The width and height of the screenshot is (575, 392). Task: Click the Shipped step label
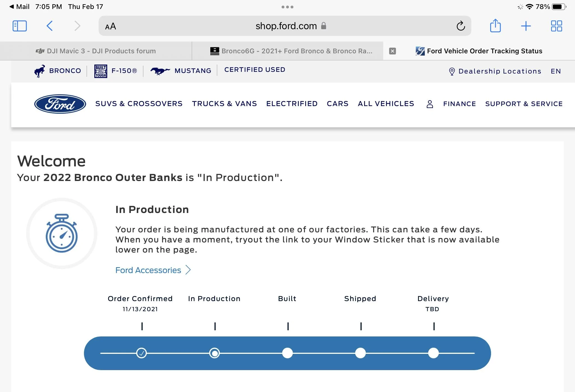coord(360,299)
